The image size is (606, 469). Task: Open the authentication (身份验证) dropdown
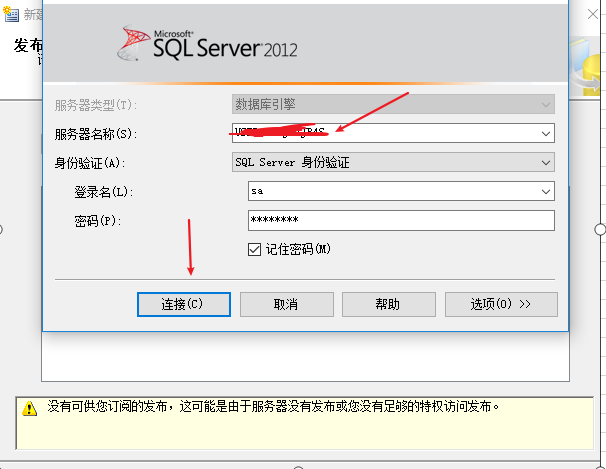pos(393,162)
